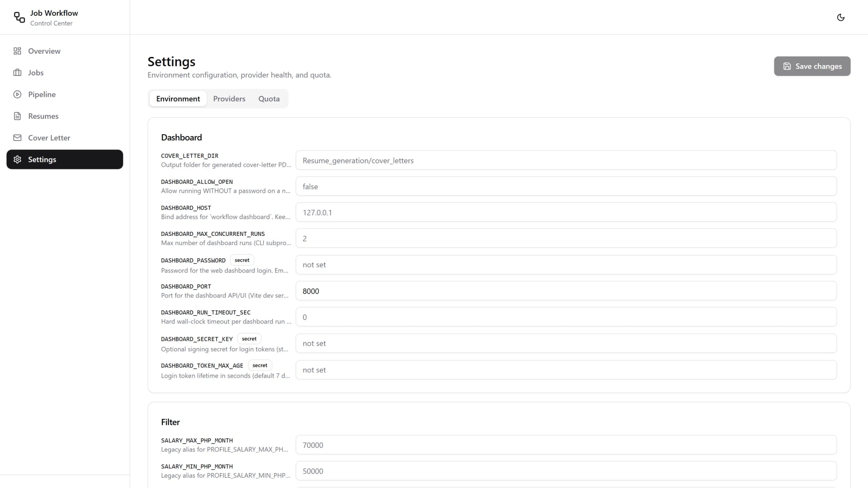This screenshot has height=488, width=868.
Task: Click the Job Workflow title text
Action: click(54, 13)
